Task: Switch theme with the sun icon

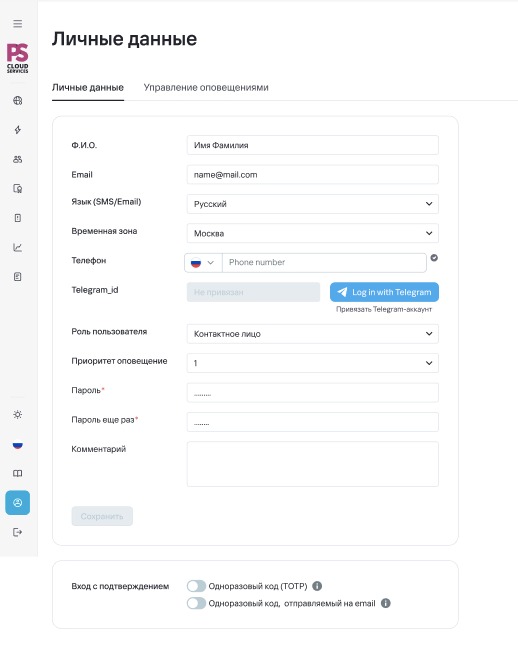Action: coord(17,415)
